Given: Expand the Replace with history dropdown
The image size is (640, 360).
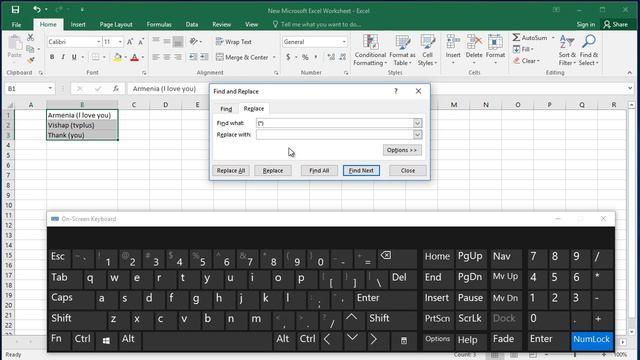Looking at the screenshot, I should click(x=417, y=135).
